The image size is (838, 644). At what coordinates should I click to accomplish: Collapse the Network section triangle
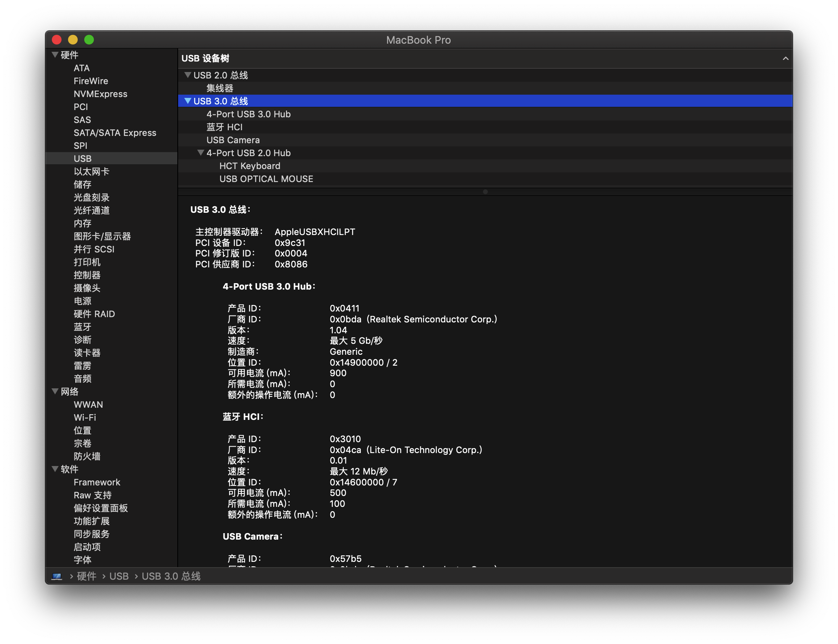click(x=55, y=391)
